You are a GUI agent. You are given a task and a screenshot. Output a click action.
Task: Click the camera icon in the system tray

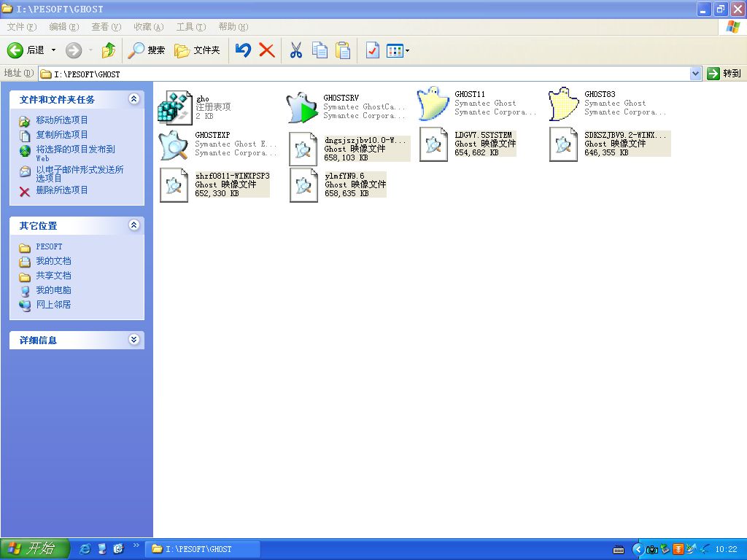click(x=651, y=550)
